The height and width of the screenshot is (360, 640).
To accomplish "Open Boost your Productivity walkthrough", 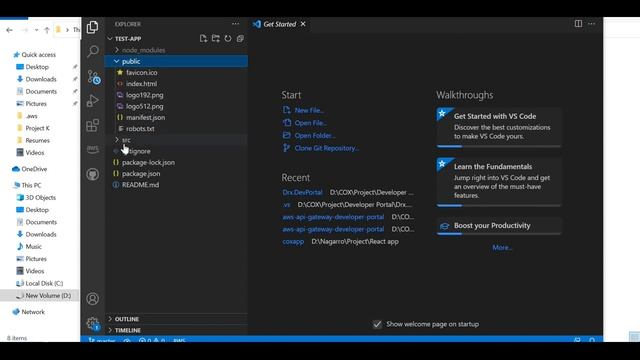I will coord(499,226).
